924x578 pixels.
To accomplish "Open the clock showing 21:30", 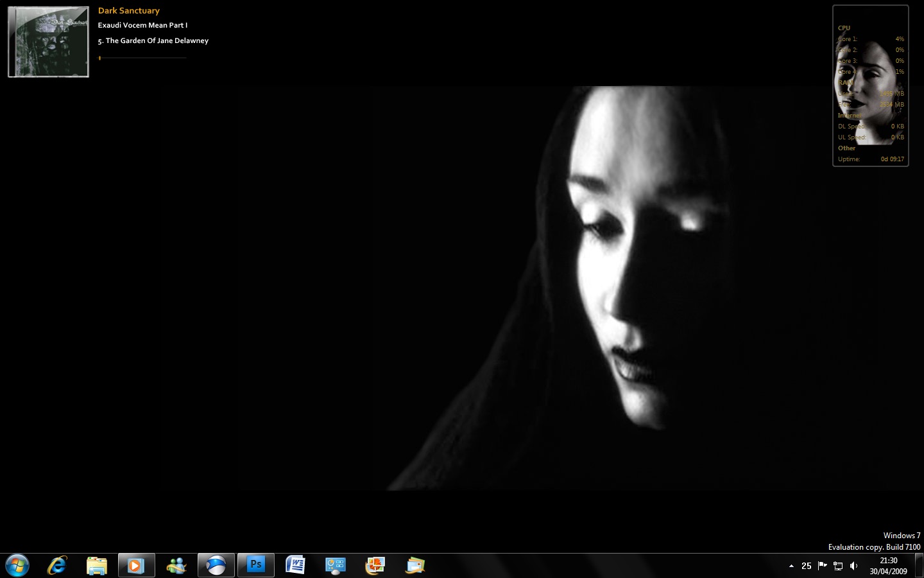I will click(x=888, y=566).
